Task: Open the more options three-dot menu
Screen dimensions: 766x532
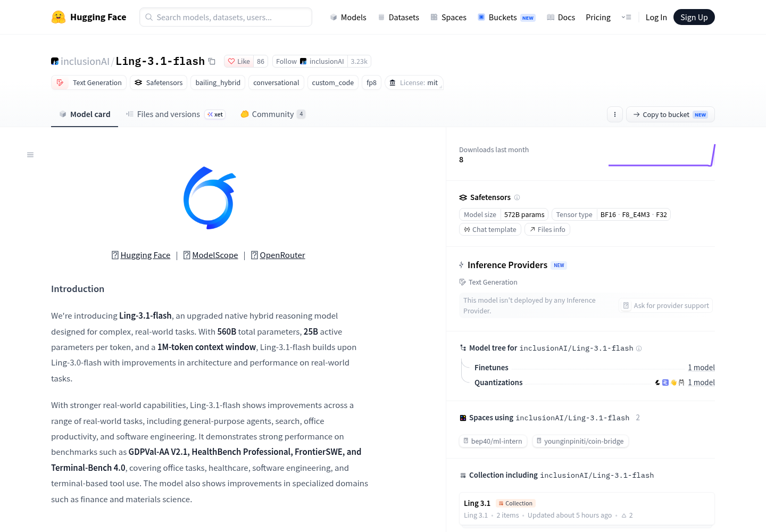Action: [x=615, y=114]
